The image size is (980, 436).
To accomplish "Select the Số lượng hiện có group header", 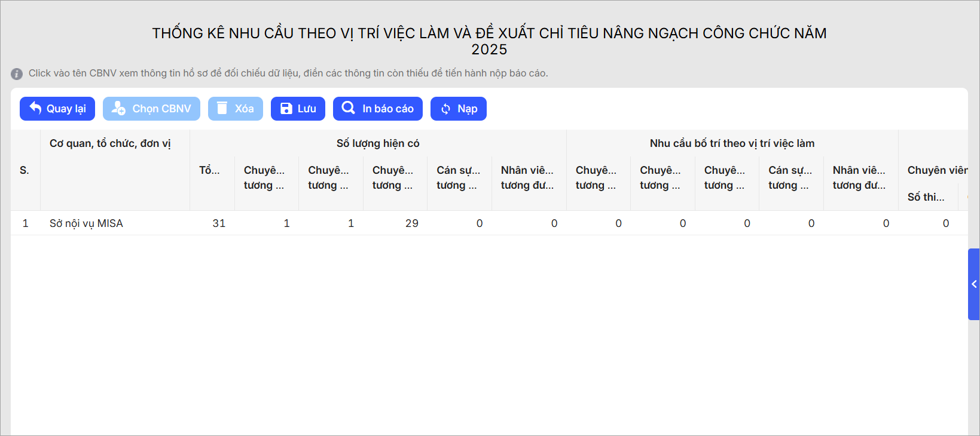I will tap(377, 143).
